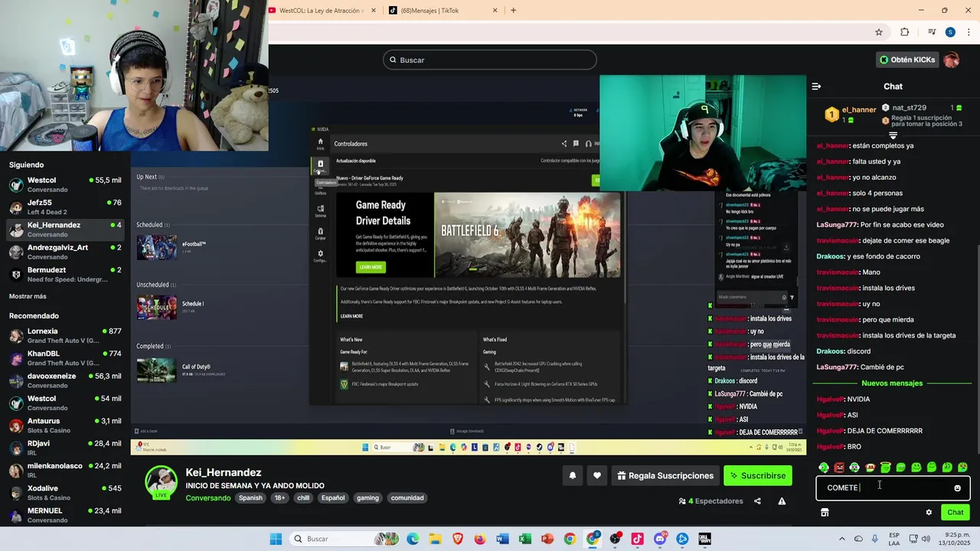Close the TikTok Mensajes tab
The image size is (980, 551).
pyautogui.click(x=495, y=11)
